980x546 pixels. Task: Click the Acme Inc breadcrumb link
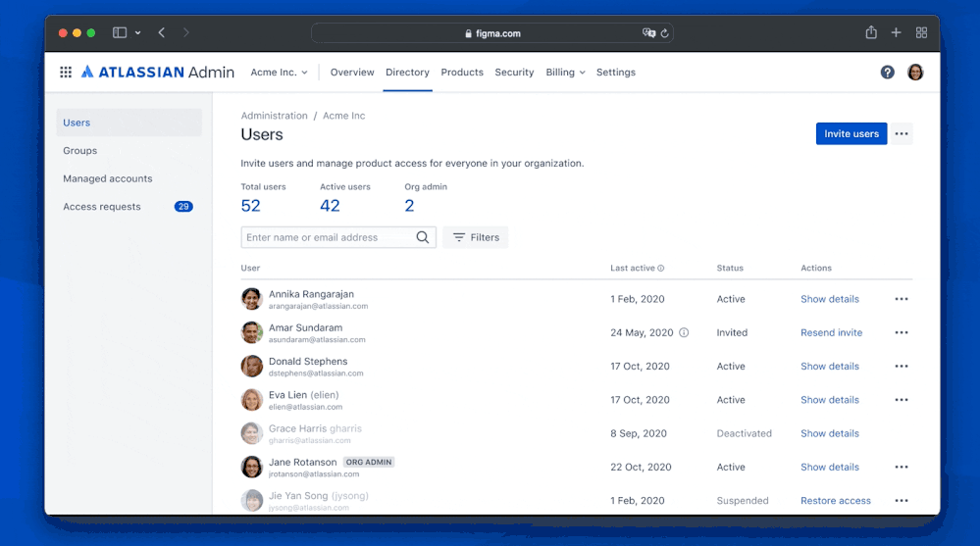(x=343, y=116)
